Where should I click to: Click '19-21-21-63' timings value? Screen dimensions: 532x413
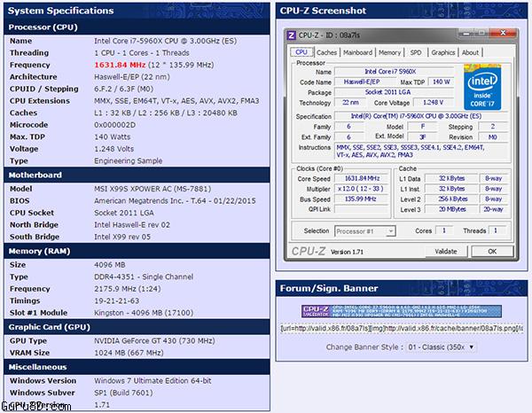(x=116, y=300)
